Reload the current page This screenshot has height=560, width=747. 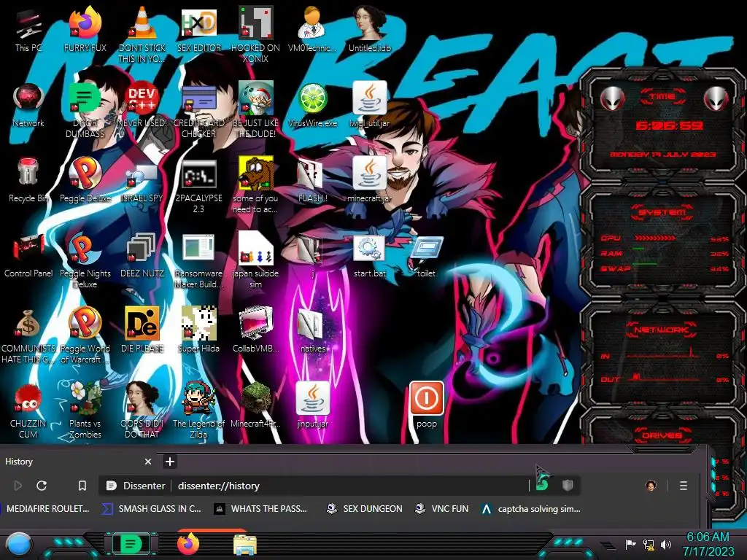click(x=42, y=486)
